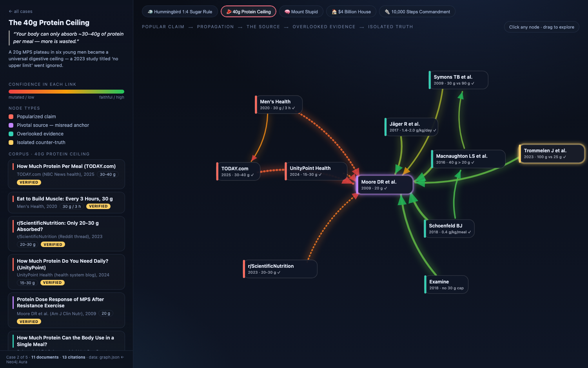588x368 pixels.
Task: Open 'Protein Dose Response of MPS' card
Action: 66,310
